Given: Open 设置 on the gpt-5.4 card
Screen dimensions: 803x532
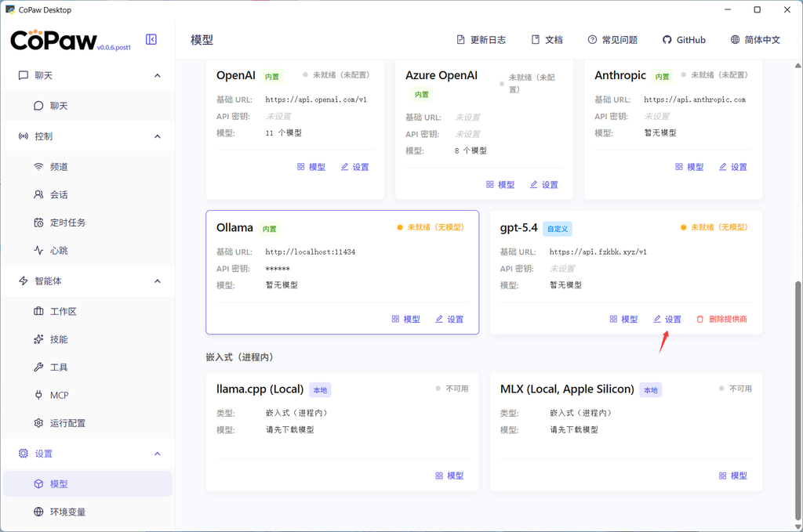Looking at the screenshot, I should [x=667, y=319].
